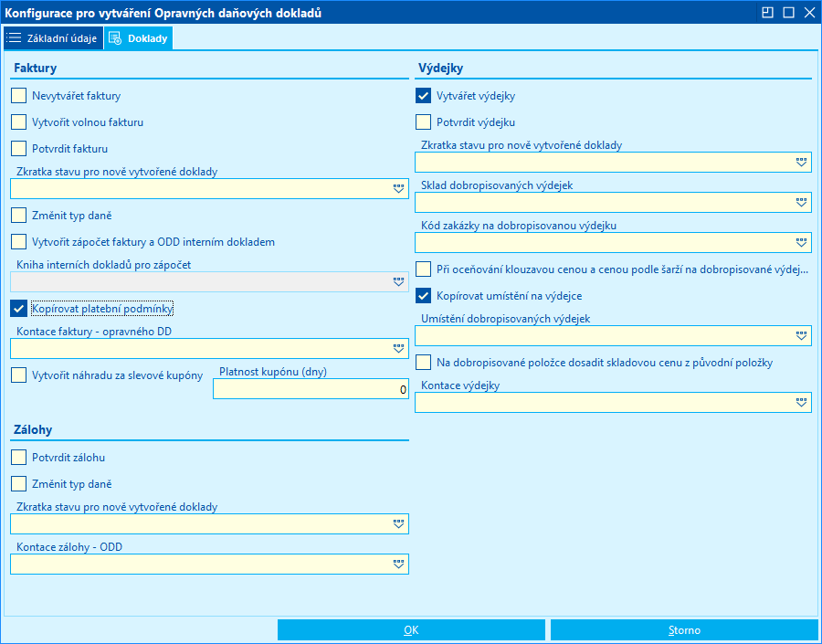Check Potvrdit zálohu option
The width and height of the screenshot is (822, 644).
tap(19, 458)
